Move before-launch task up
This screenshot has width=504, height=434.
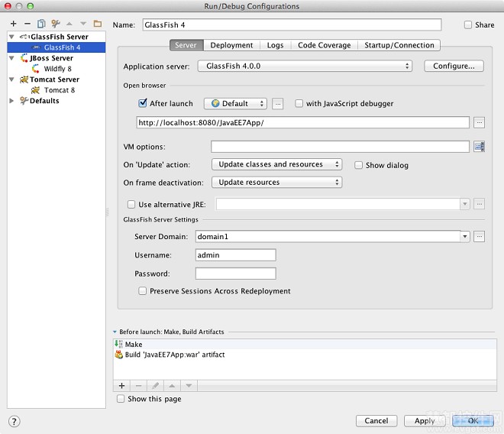pos(172,385)
